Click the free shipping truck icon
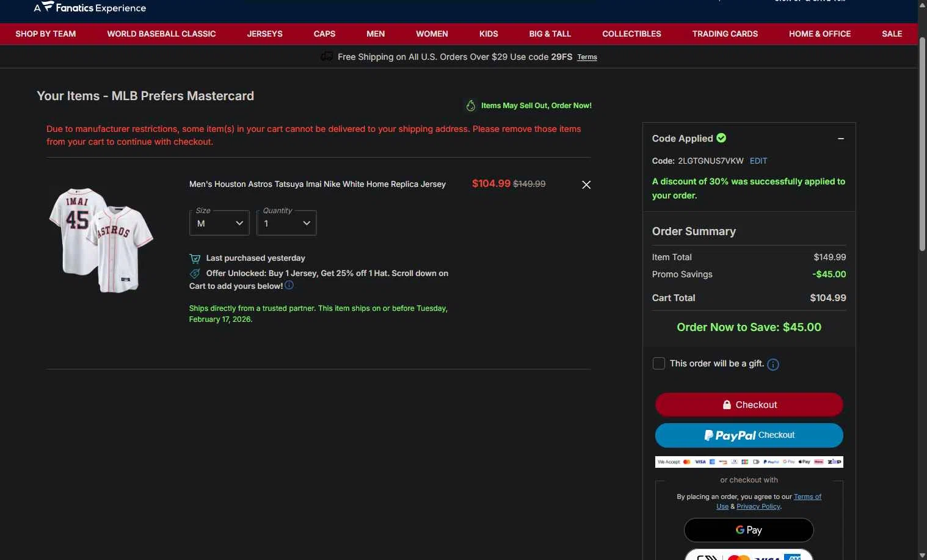The height and width of the screenshot is (560, 927). tap(327, 56)
